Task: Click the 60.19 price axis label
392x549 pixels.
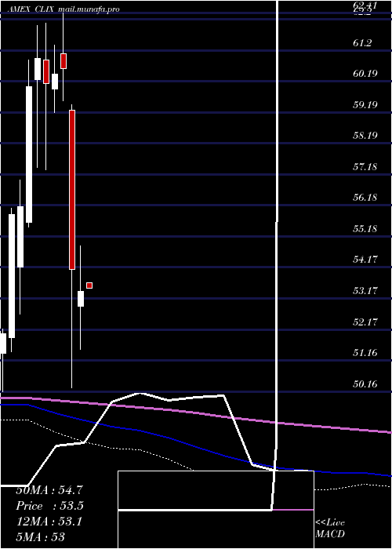Action: coord(366,74)
